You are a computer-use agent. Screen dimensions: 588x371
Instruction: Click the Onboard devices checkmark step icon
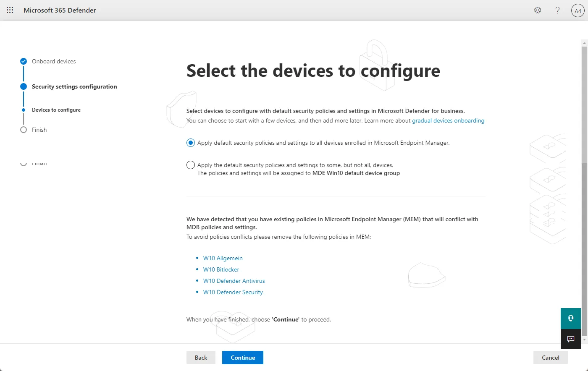[x=24, y=61]
